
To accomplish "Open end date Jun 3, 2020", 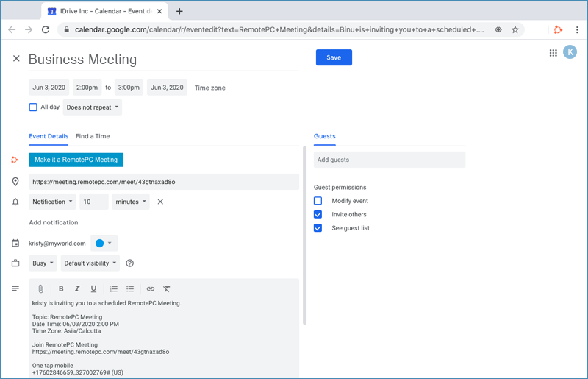I will (x=167, y=88).
